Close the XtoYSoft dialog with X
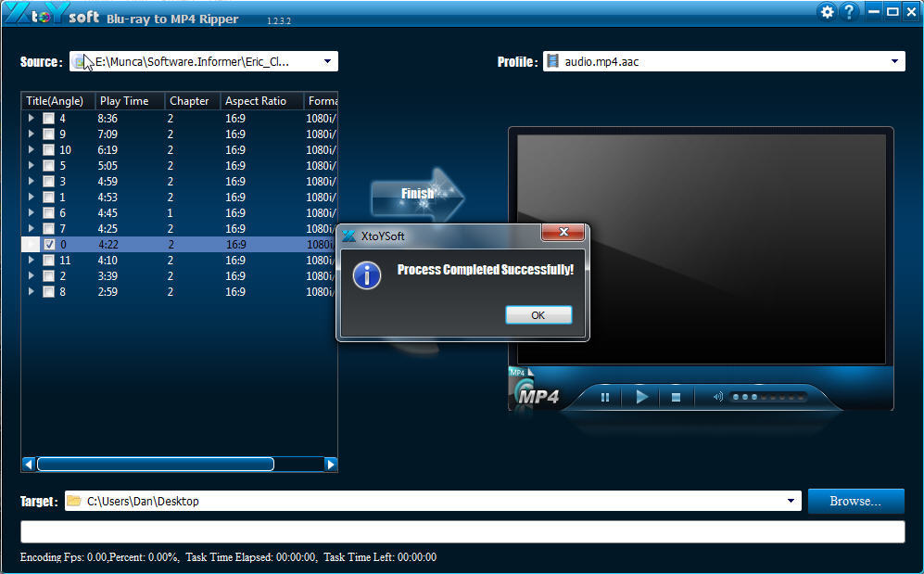This screenshot has height=574, width=924. [x=563, y=232]
